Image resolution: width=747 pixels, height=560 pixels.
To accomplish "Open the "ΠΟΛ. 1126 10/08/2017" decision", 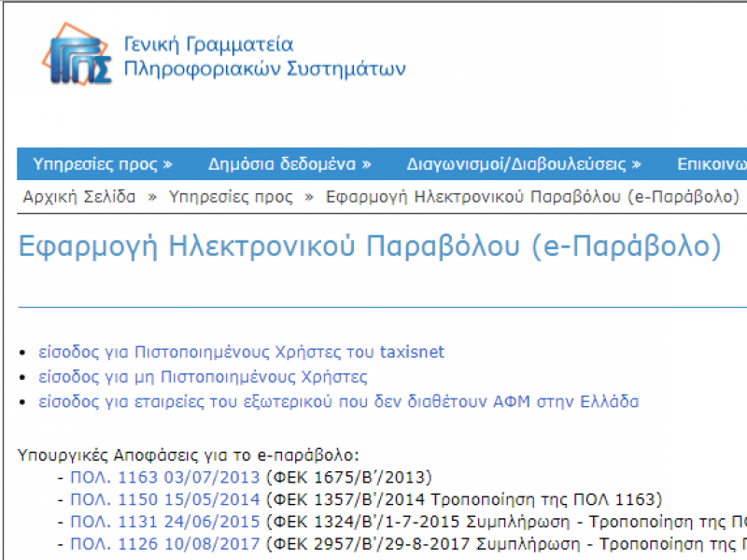I will [164, 543].
